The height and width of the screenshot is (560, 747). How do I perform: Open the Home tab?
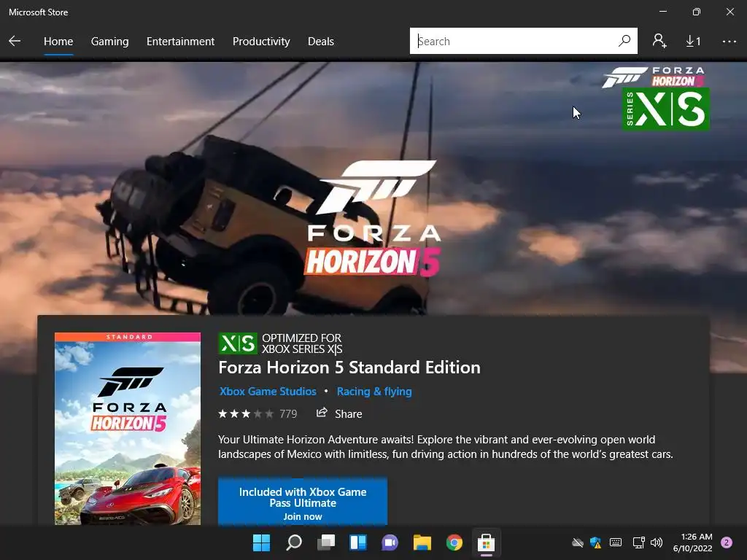coord(58,42)
